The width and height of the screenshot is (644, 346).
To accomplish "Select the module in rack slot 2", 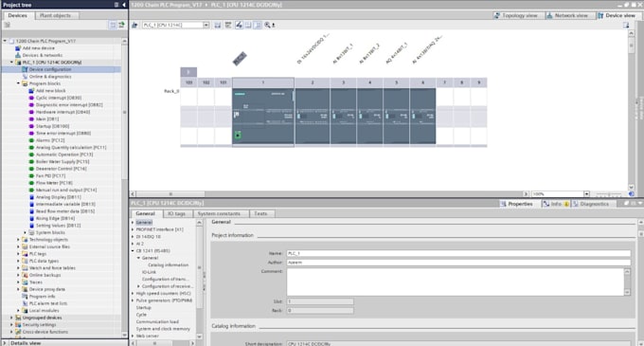I will 313,117.
